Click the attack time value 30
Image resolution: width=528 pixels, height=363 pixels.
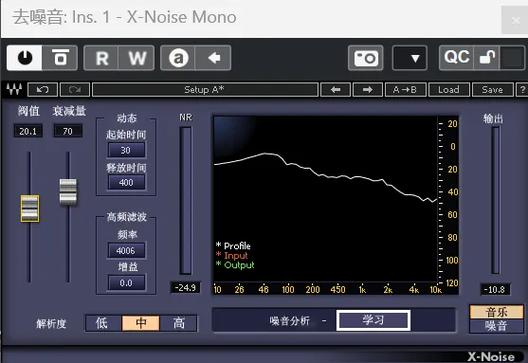pyautogui.click(x=126, y=150)
